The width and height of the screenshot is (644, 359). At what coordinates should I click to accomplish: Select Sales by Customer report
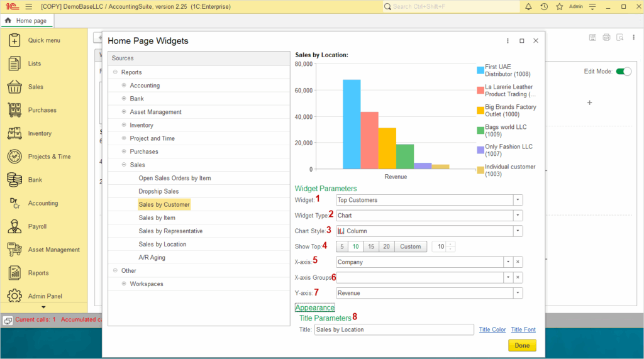point(164,204)
